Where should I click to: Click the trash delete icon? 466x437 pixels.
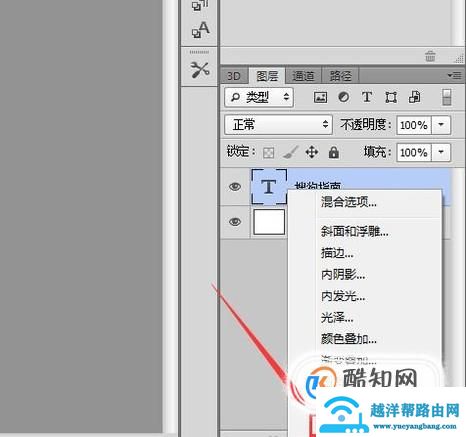pyautogui.click(x=430, y=56)
